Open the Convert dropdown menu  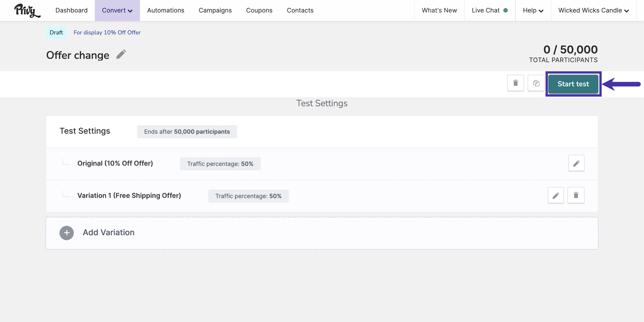pyautogui.click(x=117, y=10)
